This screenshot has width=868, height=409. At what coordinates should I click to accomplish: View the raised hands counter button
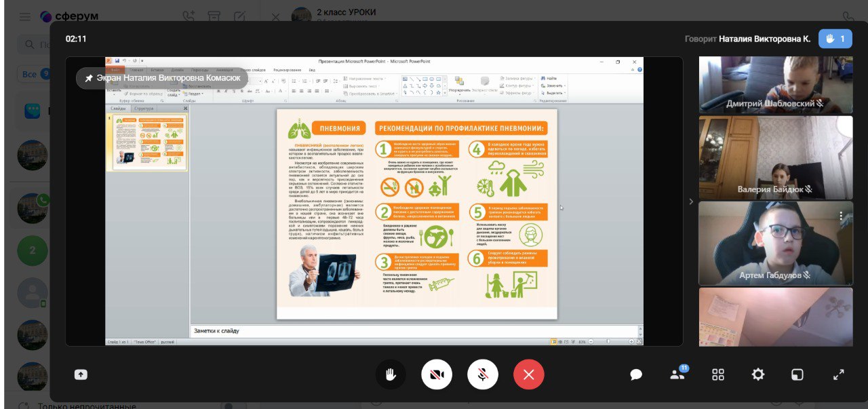pyautogui.click(x=835, y=39)
